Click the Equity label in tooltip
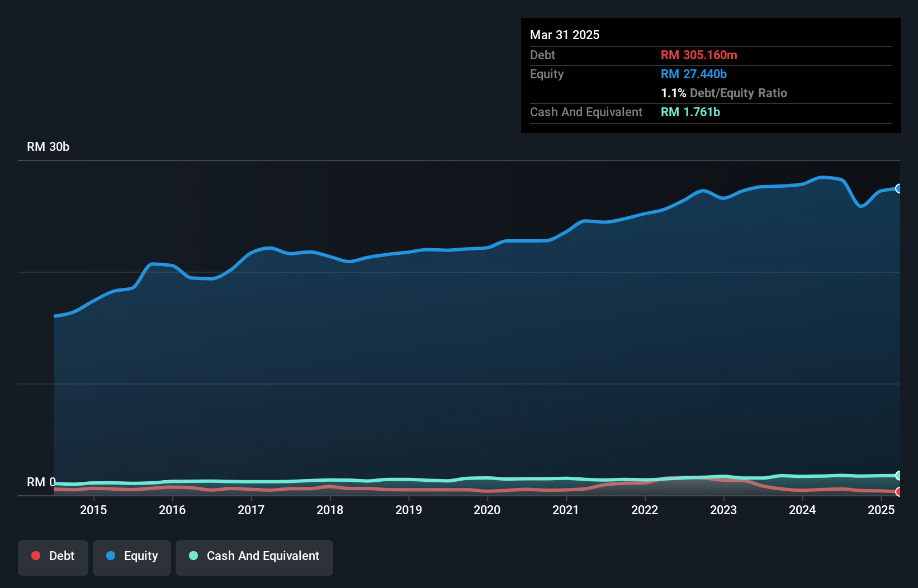The width and height of the screenshot is (918, 588). (x=547, y=74)
